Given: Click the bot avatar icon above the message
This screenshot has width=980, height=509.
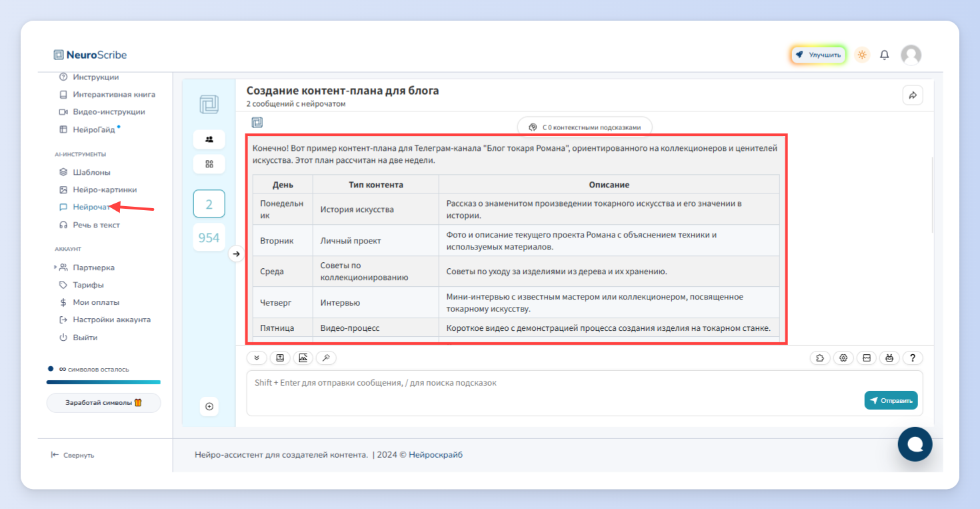Looking at the screenshot, I should [257, 122].
